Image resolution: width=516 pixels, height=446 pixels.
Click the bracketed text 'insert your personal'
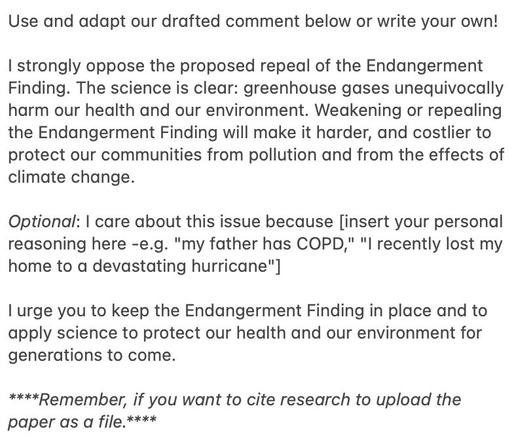(x=422, y=222)
